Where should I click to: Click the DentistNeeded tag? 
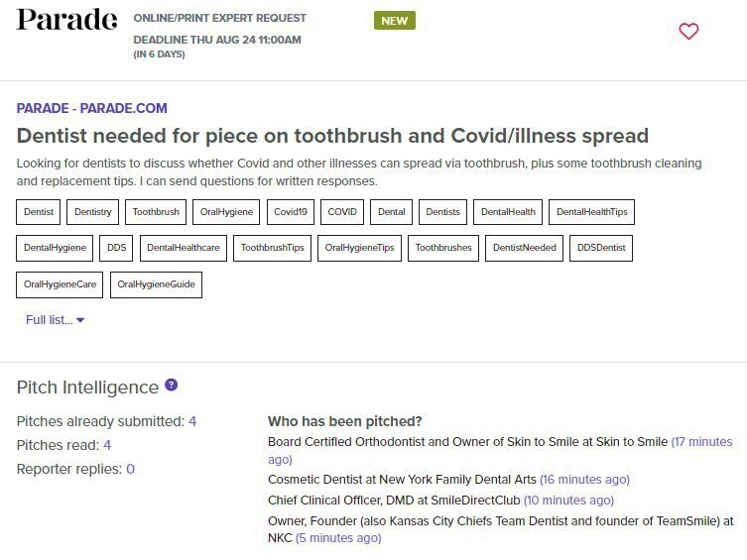point(523,248)
